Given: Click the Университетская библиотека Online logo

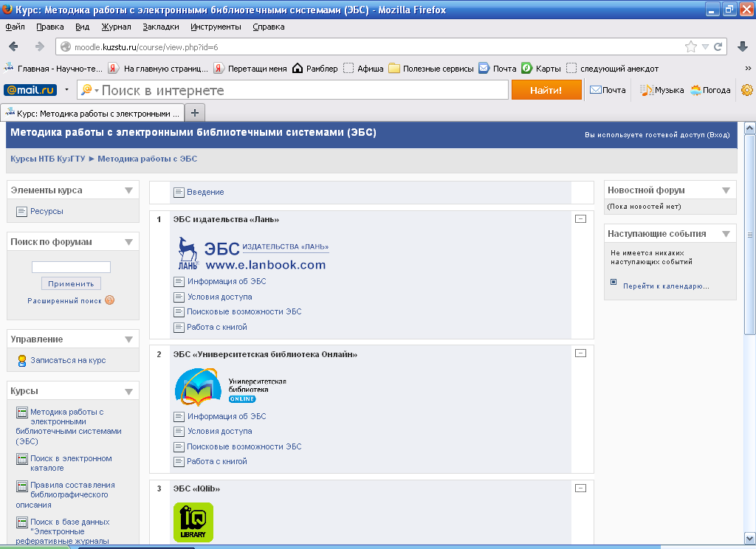Looking at the screenshot, I should tap(230, 387).
